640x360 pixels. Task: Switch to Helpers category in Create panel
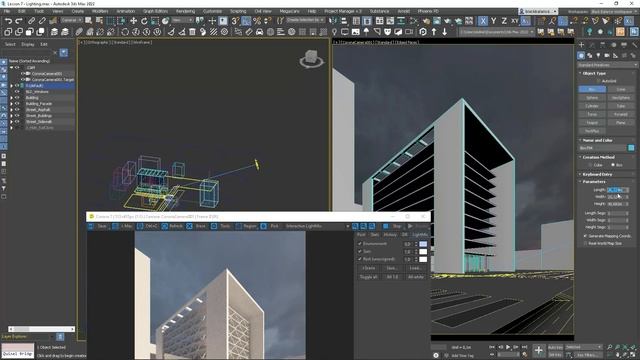click(x=616, y=56)
